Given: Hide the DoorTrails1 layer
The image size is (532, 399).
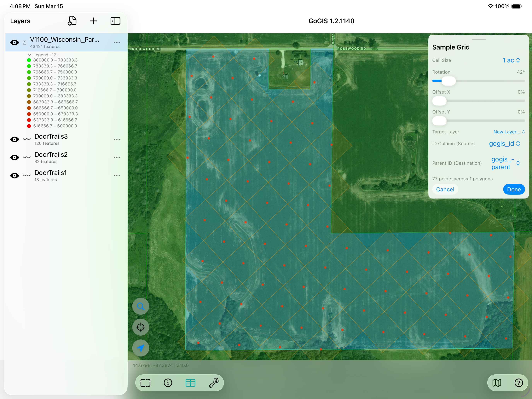Looking at the screenshot, I should (14, 176).
